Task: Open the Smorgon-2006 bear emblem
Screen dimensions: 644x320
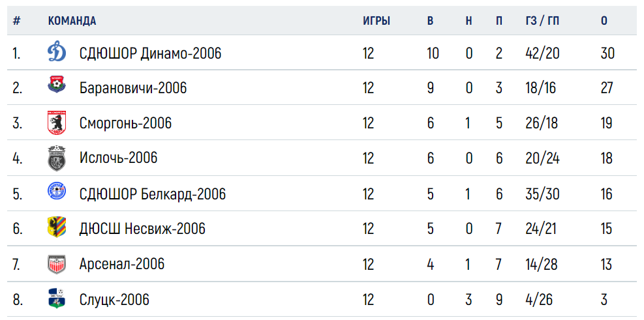Action: pos(57,123)
